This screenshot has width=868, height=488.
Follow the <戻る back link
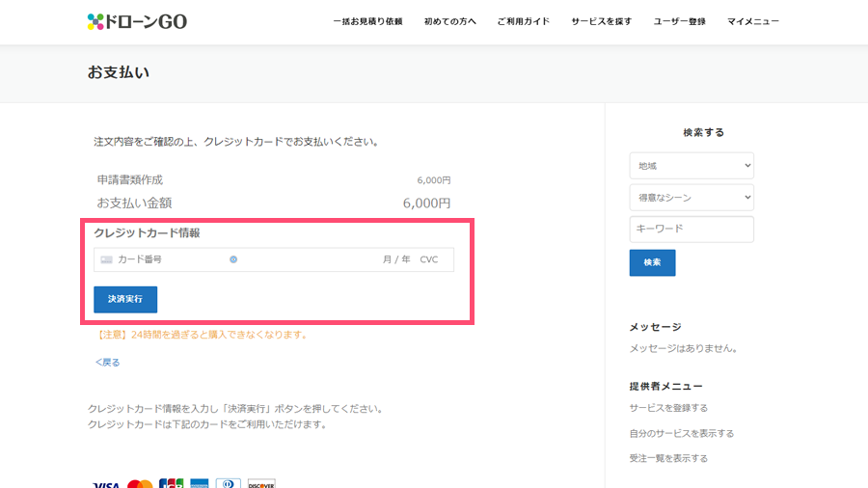pyautogui.click(x=108, y=363)
